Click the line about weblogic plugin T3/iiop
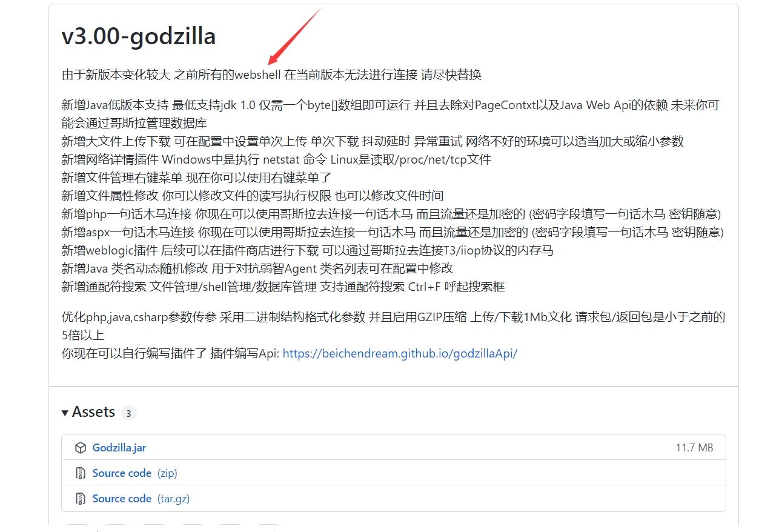The image size is (759, 532). (307, 250)
